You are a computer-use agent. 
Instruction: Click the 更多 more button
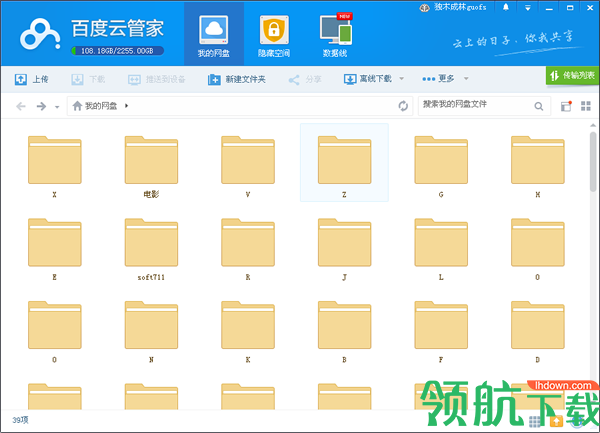(x=438, y=78)
